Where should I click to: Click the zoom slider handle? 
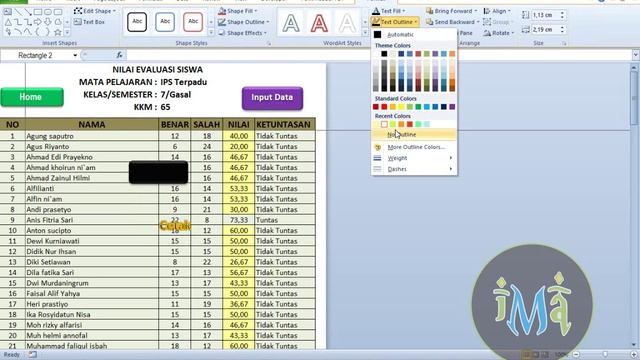click(605, 355)
